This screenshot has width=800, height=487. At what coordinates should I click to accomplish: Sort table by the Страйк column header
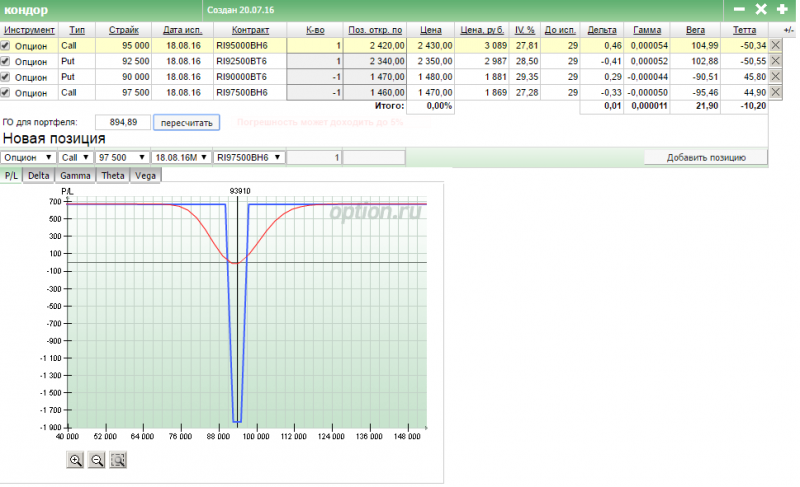[124, 31]
